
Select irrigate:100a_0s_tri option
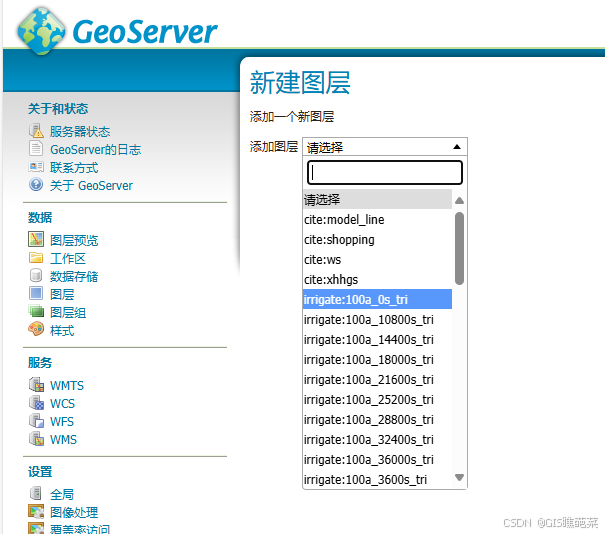377,299
